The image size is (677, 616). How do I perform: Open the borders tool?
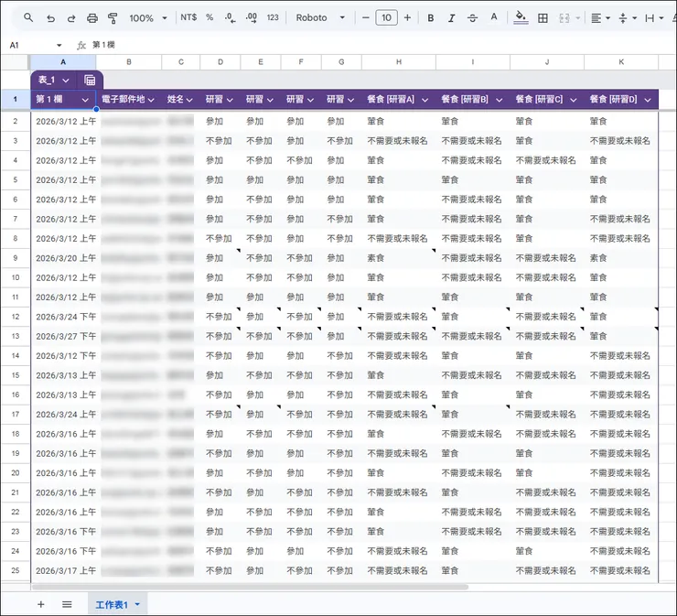click(543, 17)
